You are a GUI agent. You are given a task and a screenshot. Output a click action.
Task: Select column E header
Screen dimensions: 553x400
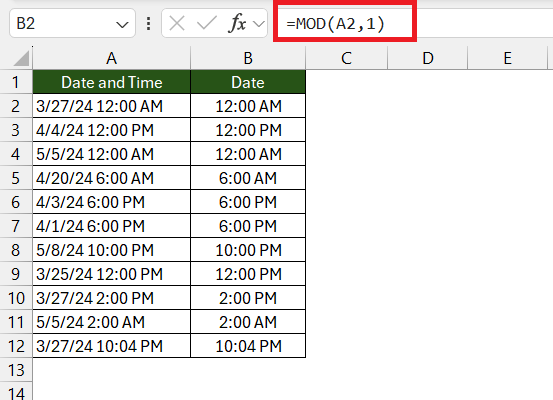pos(508,58)
